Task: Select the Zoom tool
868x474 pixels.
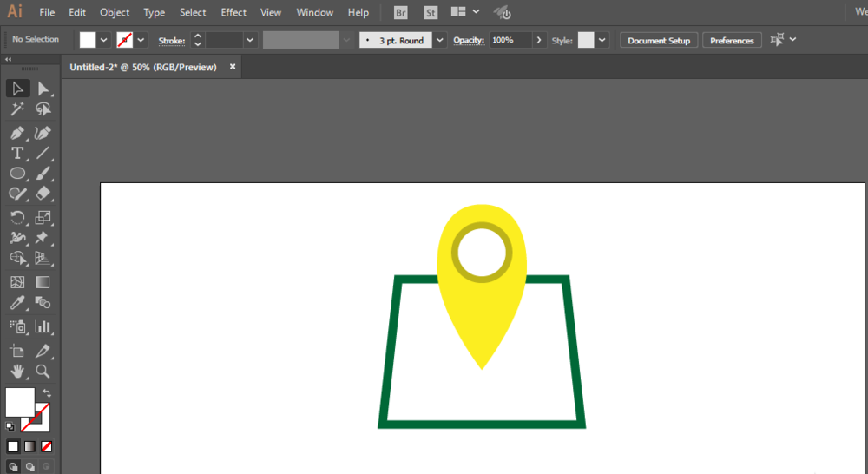Action: click(43, 371)
